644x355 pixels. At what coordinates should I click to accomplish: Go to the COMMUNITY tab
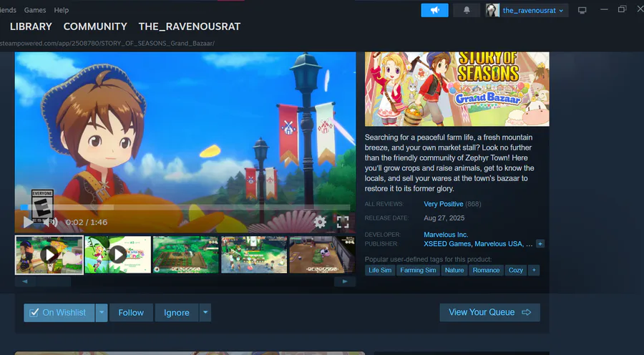click(x=95, y=26)
